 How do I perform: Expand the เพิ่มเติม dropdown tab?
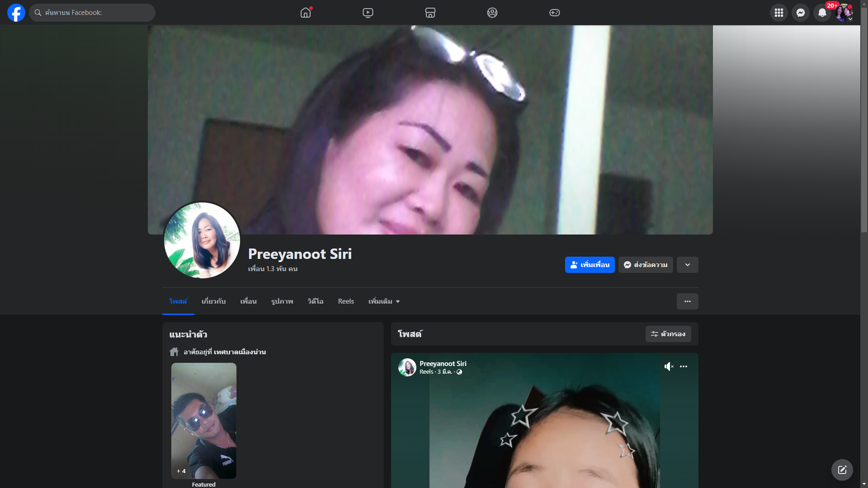point(384,301)
